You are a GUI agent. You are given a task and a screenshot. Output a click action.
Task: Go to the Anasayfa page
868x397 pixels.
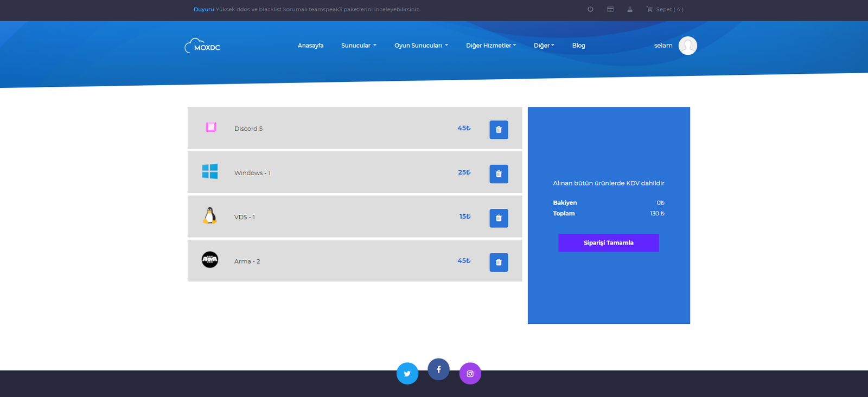click(x=310, y=46)
